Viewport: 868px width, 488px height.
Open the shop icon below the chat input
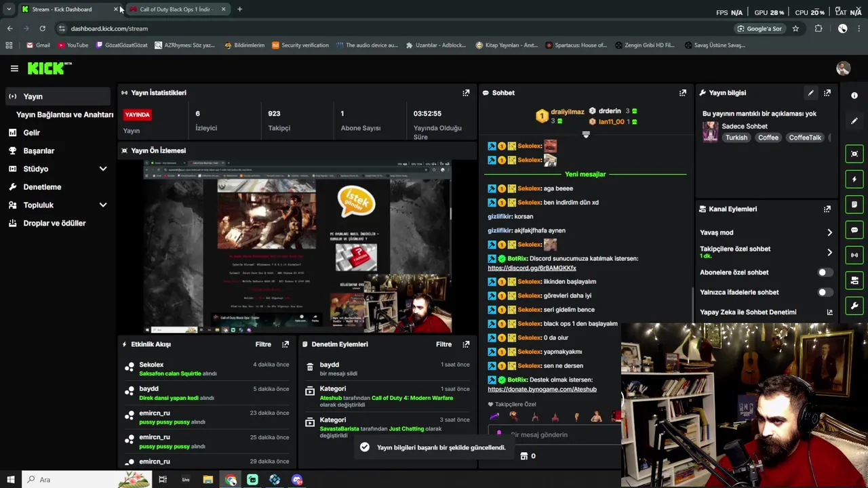(x=524, y=456)
